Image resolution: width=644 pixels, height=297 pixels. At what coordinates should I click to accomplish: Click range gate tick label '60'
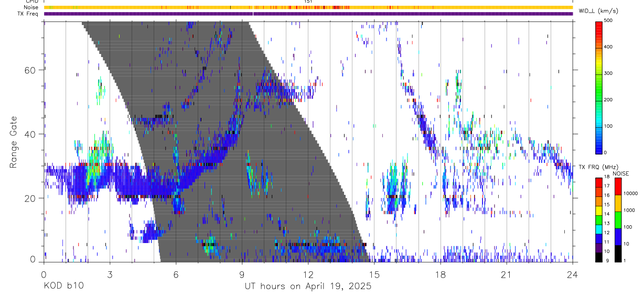[x=31, y=70]
